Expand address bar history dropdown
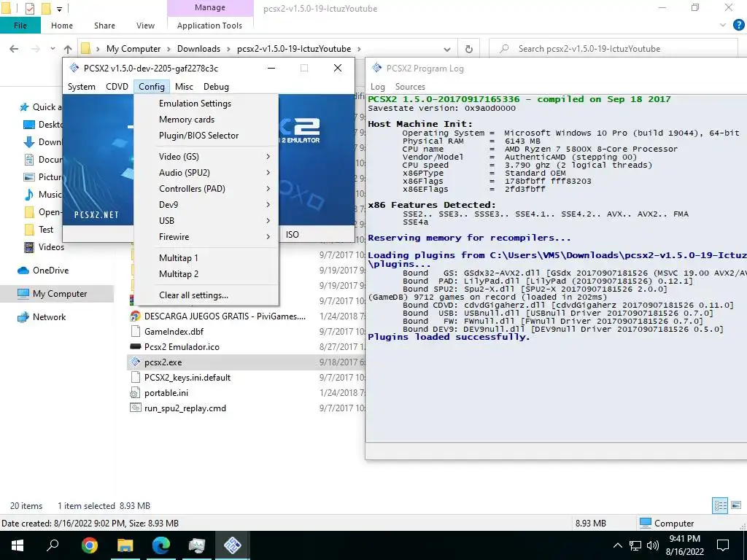Screen dimensions: 747x560 click(x=447, y=49)
